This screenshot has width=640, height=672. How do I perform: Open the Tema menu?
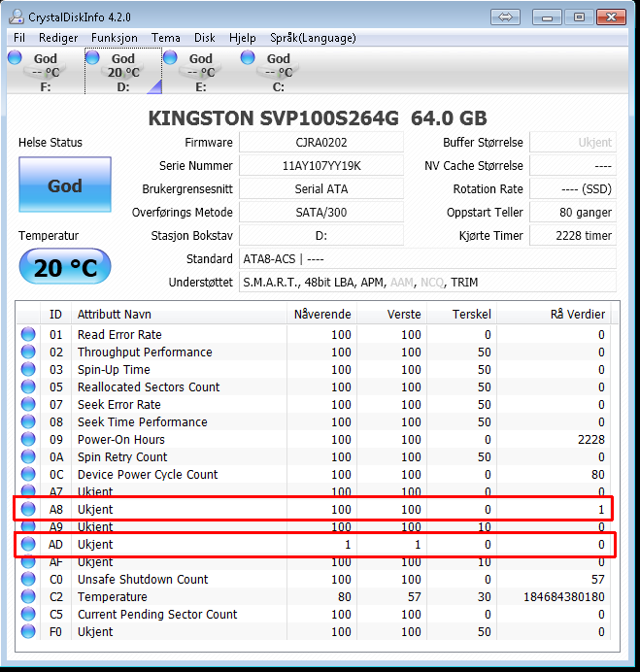[x=166, y=38]
